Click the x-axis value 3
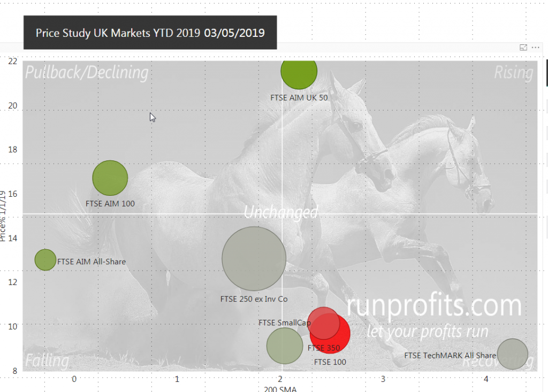Image resolution: width=548 pixels, height=392 pixels. pos(383,379)
